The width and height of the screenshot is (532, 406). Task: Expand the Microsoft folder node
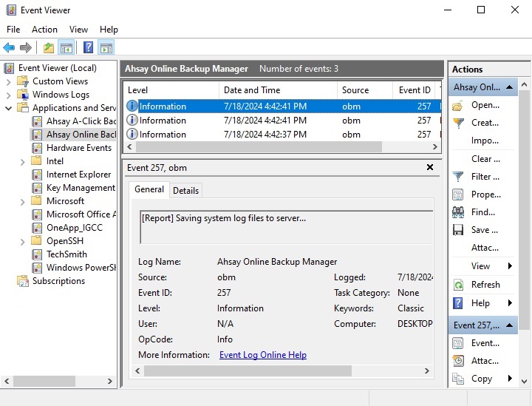[22, 202]
